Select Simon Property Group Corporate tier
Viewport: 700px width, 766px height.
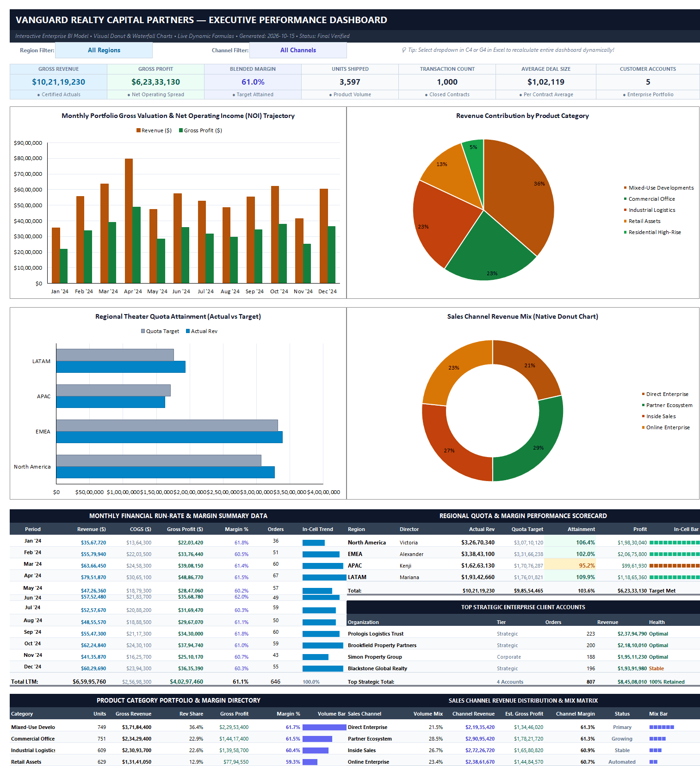pyautogui.click(x=508, y=657)
